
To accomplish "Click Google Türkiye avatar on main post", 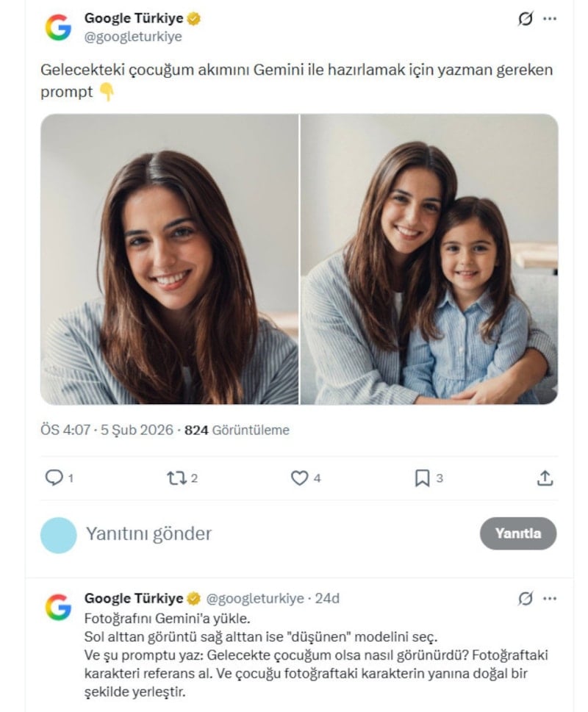I will (58, 27).
